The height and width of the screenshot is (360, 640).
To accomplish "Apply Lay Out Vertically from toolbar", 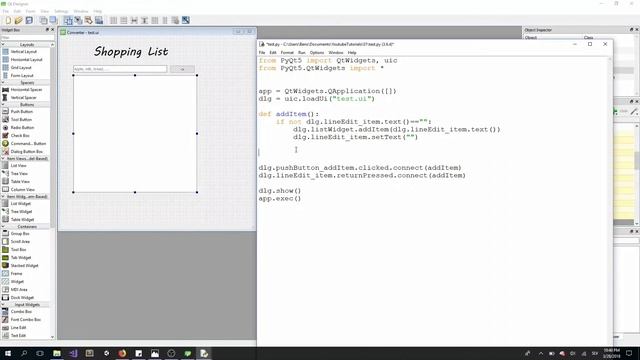I will coord(124,20).
